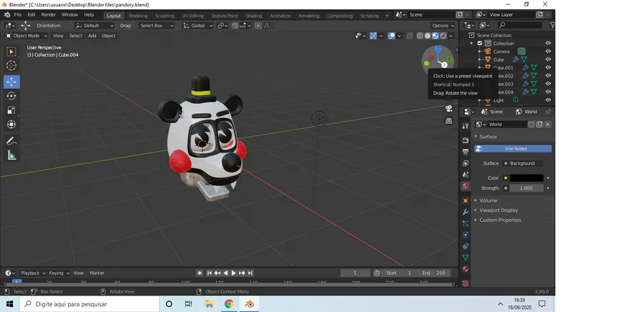Hide Cube.001 in the outliner

548,67
